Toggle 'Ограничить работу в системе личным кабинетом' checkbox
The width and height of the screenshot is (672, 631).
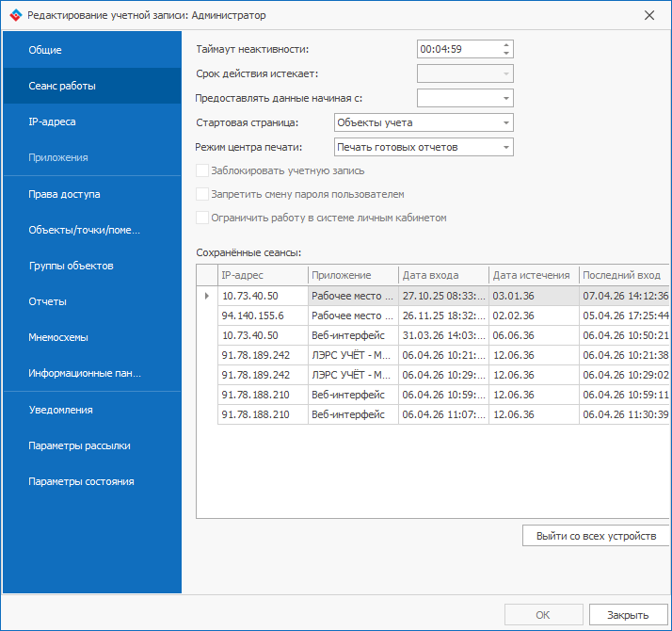click(202, 218)
